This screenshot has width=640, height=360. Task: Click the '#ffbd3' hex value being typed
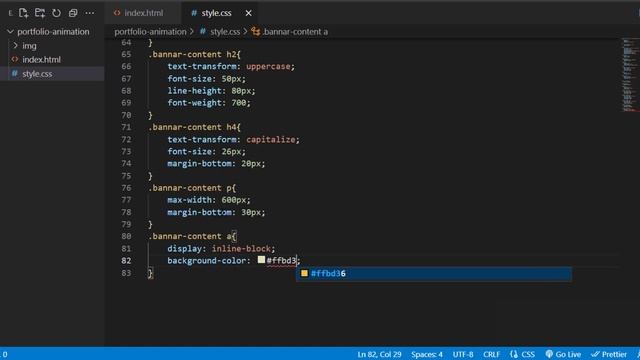pos(281,261)
